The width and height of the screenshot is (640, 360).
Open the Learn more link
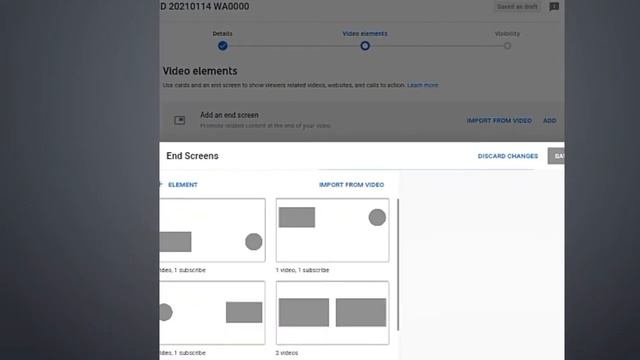422,85
